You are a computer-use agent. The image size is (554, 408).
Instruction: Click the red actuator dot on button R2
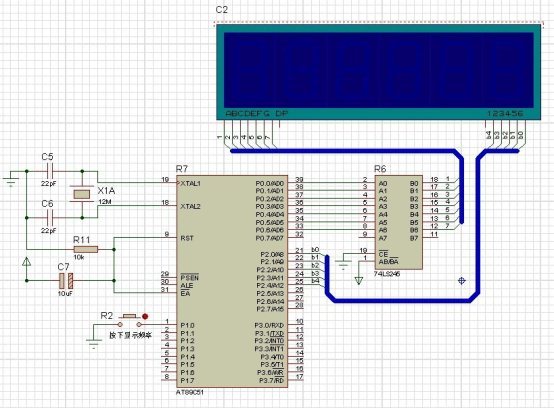click(145, 316)
